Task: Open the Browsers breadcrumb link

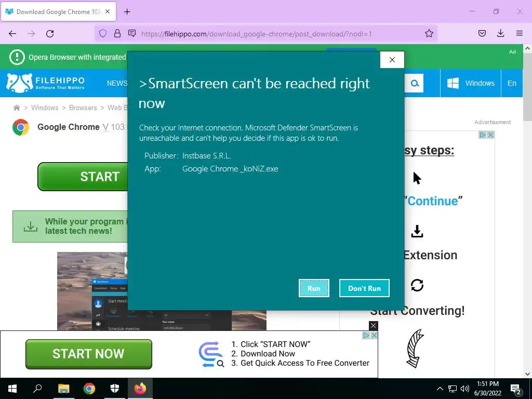Action: 83,108
